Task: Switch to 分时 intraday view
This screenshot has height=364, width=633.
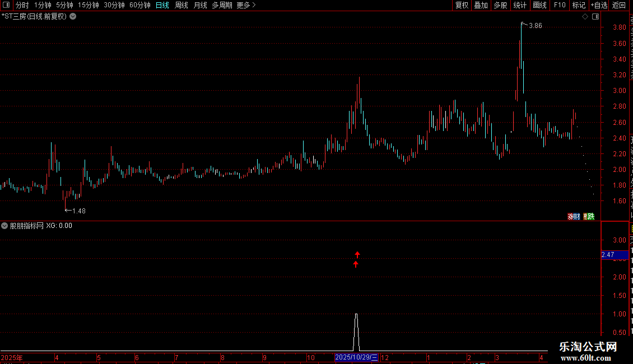Action: pyautogui.click(x=22, y=5)
